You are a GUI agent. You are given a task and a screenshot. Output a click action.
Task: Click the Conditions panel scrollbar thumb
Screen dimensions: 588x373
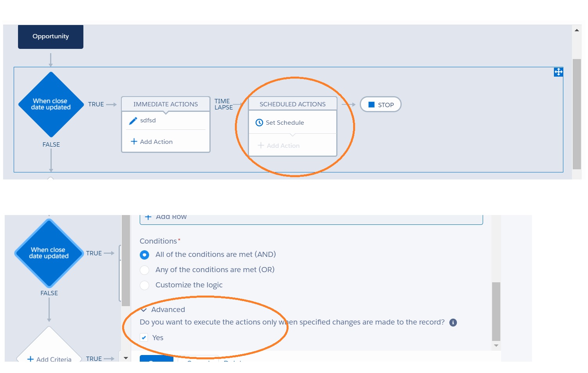click(x=496, y=312)
